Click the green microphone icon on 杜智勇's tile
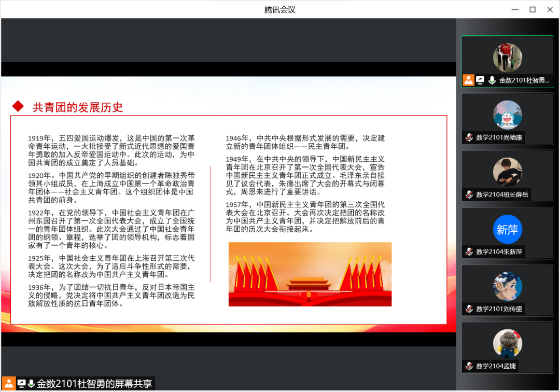The image size is (560, 392). [492, 80]
